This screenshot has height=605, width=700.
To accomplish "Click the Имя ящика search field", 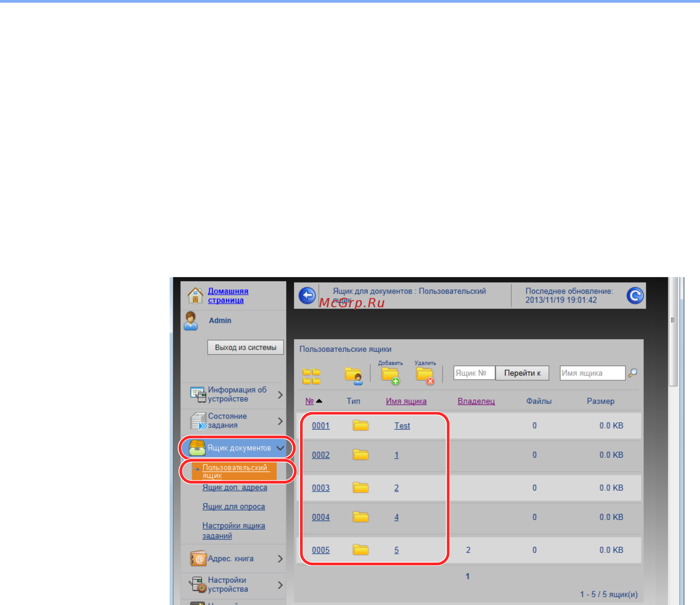I will pos(592,373).
